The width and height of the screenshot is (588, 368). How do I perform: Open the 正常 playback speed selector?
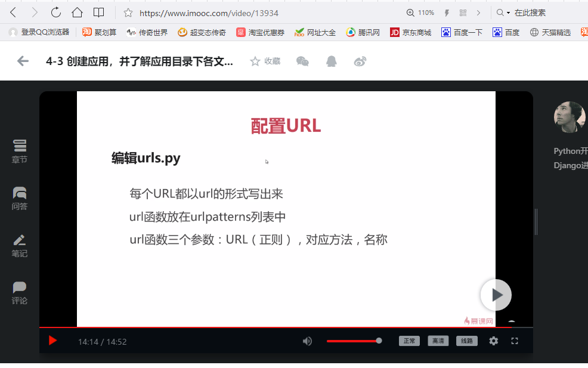(x=409, y=341)
